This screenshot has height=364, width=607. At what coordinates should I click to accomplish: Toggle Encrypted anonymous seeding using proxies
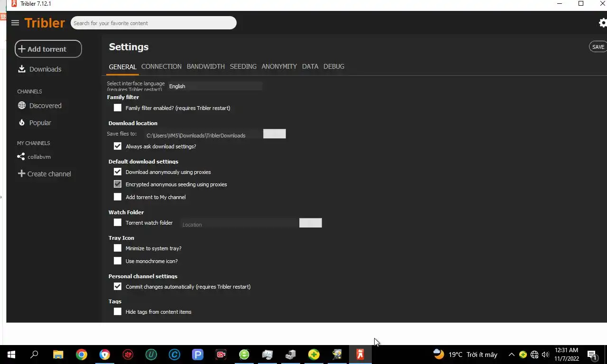118,184
